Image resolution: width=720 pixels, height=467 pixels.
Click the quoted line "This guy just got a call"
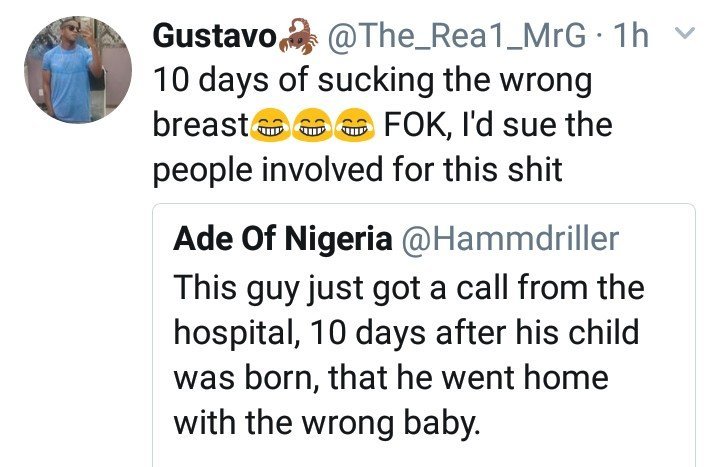point(408,288)
